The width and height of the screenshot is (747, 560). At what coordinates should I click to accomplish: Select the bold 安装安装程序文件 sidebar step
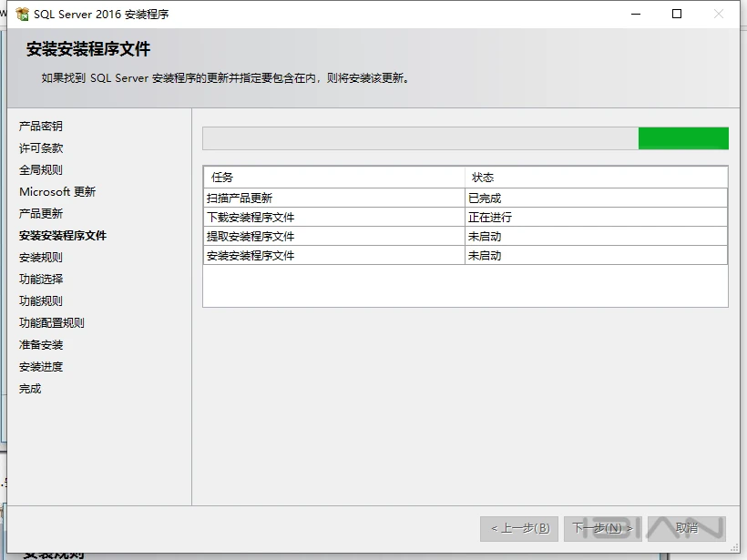point(63,236)
